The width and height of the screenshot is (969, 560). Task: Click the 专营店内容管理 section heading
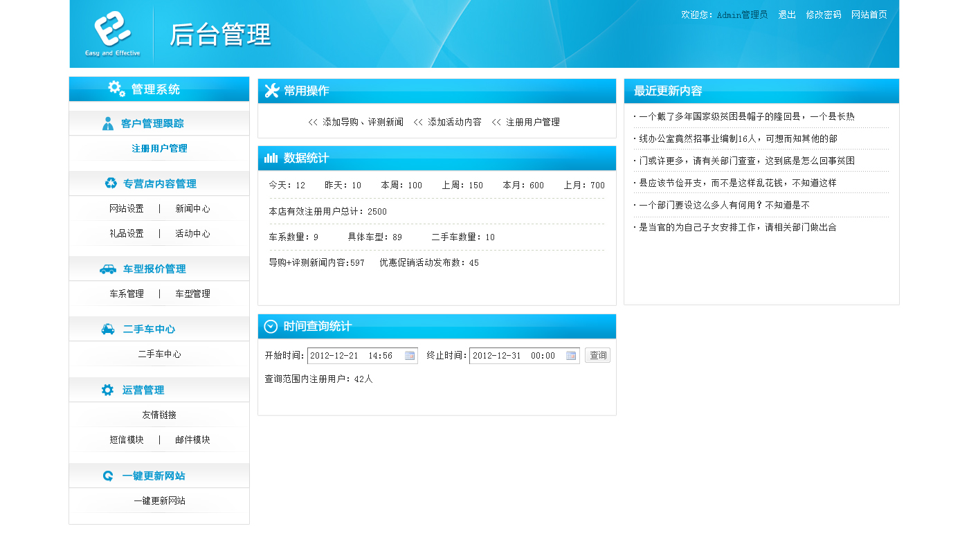[x=160, y=184]
